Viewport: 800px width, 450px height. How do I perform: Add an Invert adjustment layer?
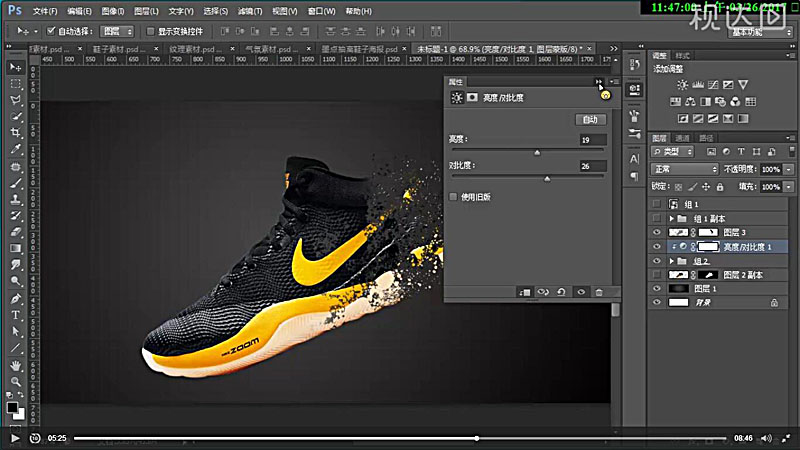(x=683, y=118)
